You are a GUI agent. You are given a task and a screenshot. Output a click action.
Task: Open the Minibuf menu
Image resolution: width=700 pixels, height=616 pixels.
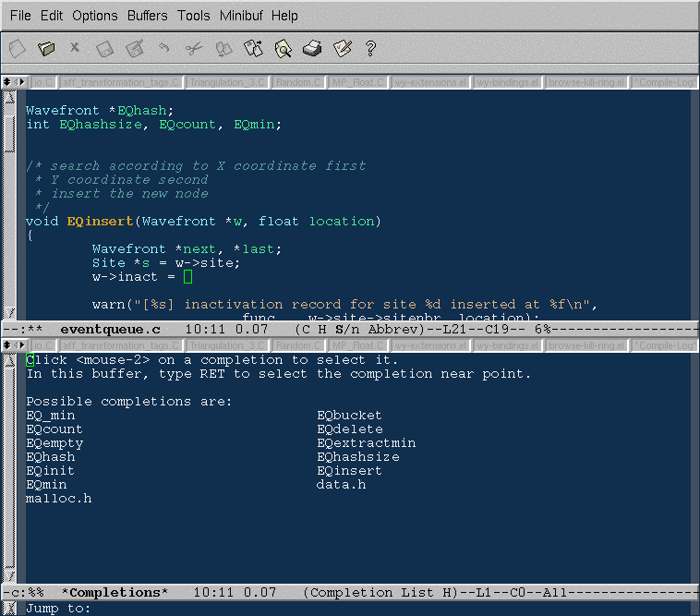(242, 16)
